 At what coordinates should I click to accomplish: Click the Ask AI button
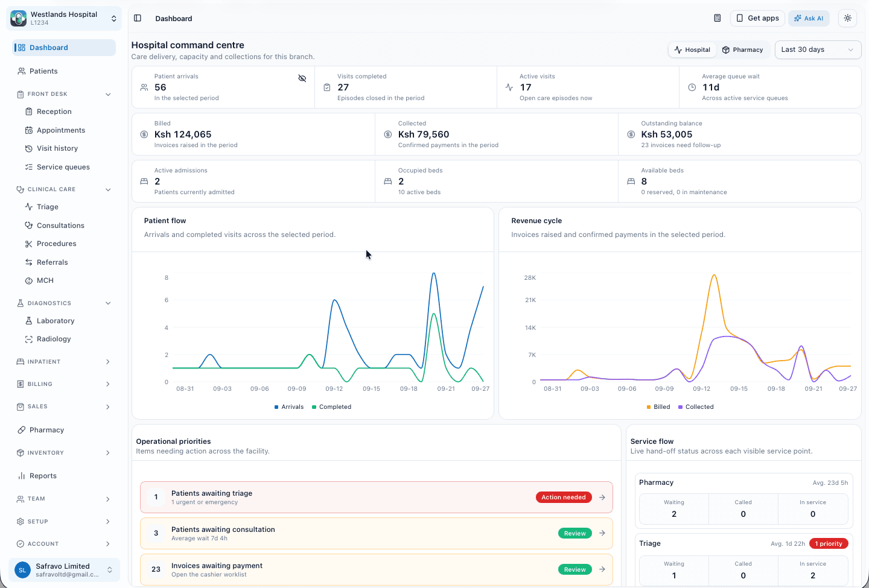(809, 18)
